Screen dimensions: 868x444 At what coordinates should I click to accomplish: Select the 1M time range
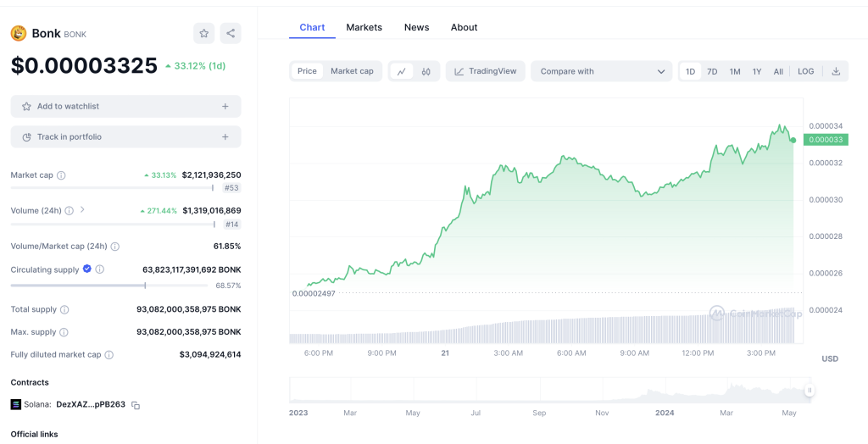735,71
